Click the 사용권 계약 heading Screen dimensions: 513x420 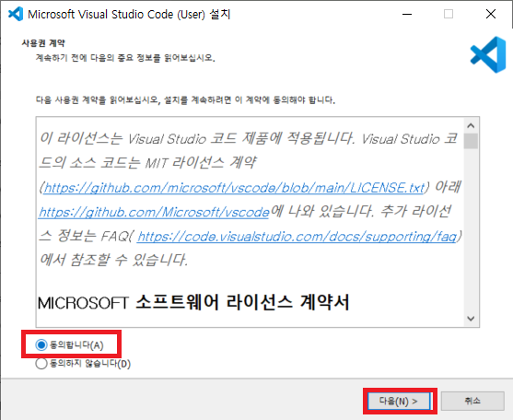click(43, 43)
